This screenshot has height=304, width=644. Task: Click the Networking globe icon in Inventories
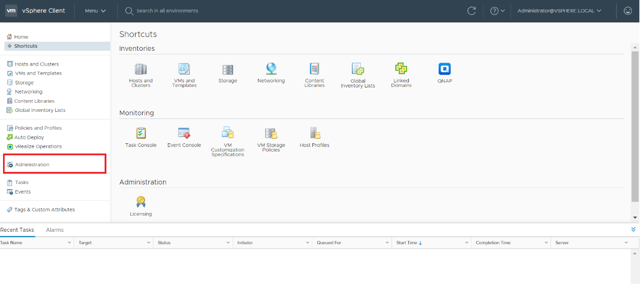click(271, 69)
